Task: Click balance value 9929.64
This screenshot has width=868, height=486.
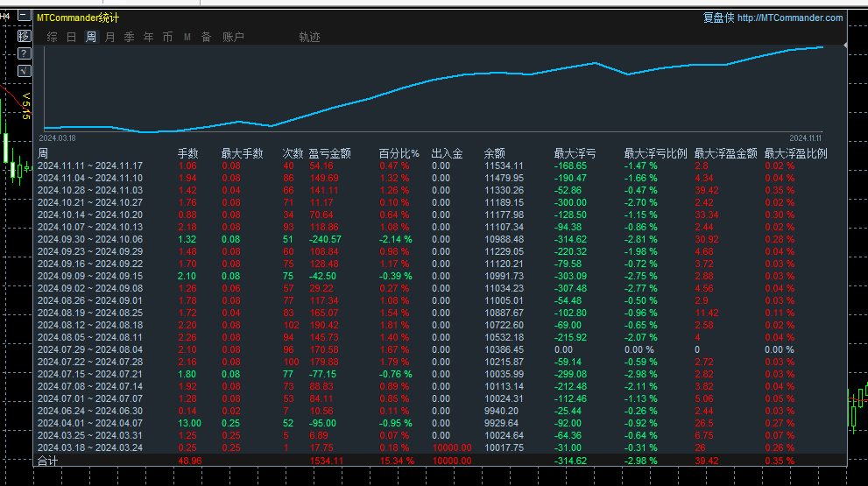Action: tap(502, 423)
